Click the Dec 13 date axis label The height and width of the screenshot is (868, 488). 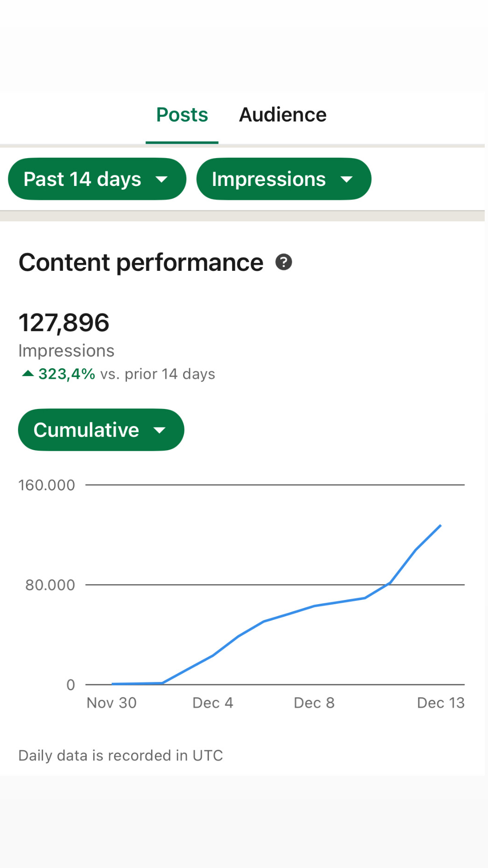[x=441, y=703]
